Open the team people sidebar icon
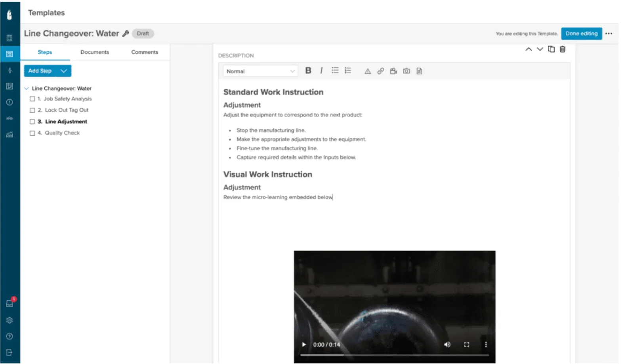The height and width of the screenshot is (364, 622). point(10,118)
